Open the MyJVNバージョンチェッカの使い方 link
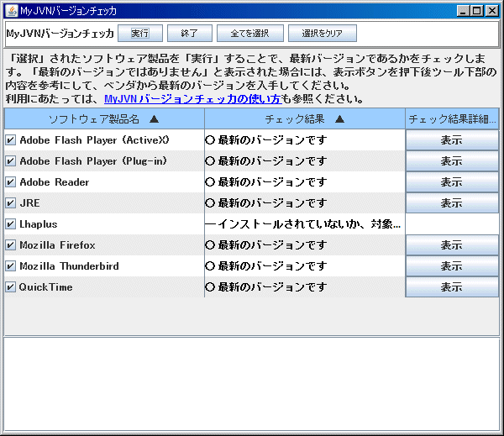 click(x=193, y=99)
